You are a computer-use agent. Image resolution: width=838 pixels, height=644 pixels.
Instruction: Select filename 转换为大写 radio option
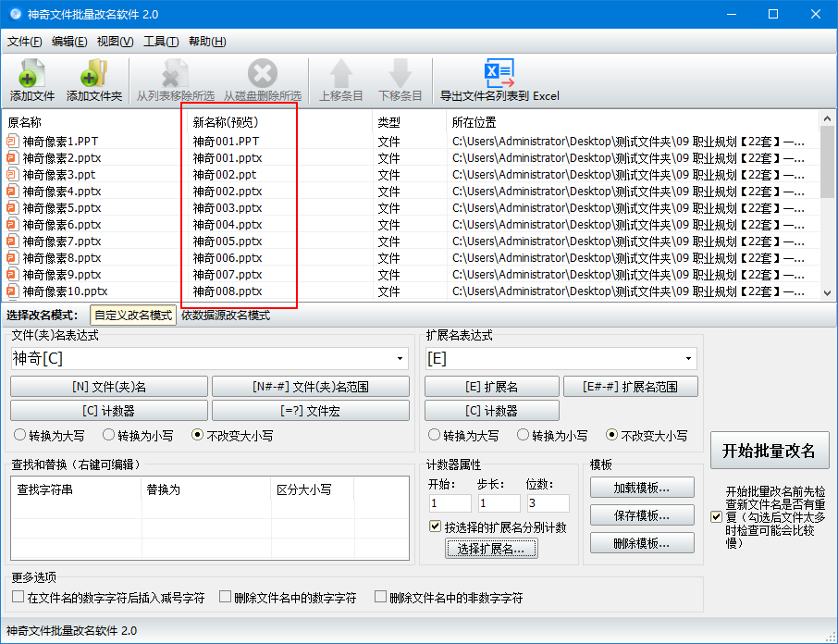coord(19,435)
